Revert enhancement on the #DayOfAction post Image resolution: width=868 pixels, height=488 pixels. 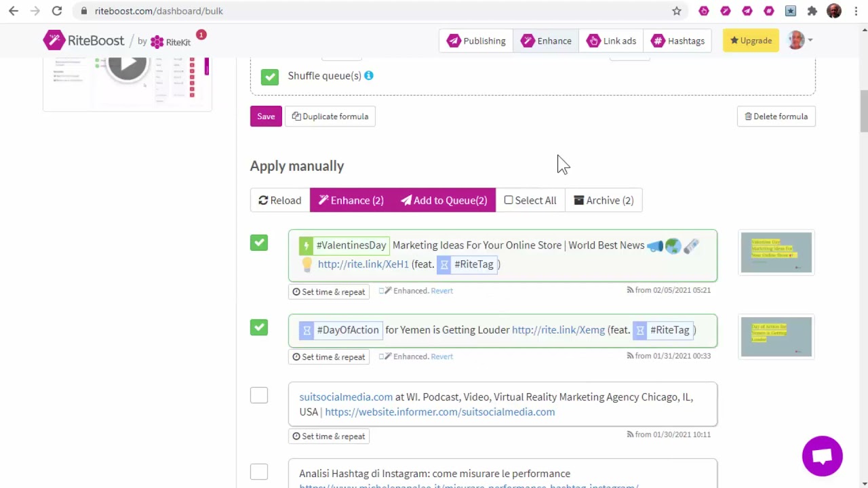[x=441, y=357]
